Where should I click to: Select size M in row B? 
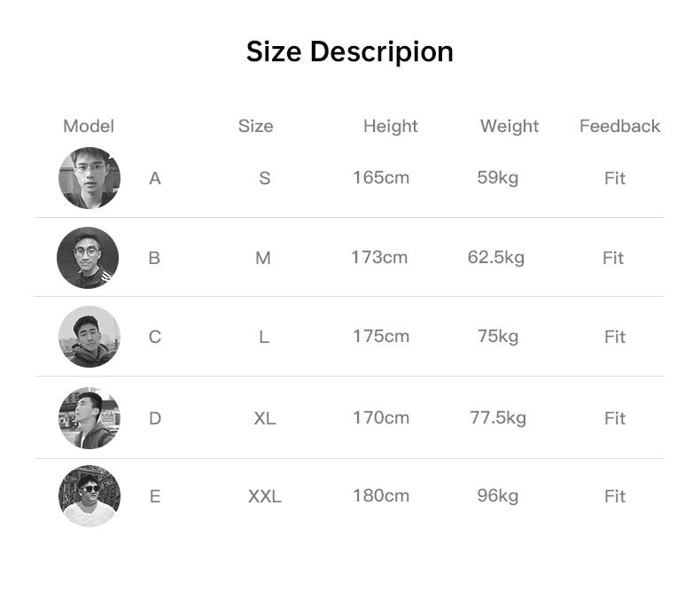pyautogui.click(x=262, y=258)
